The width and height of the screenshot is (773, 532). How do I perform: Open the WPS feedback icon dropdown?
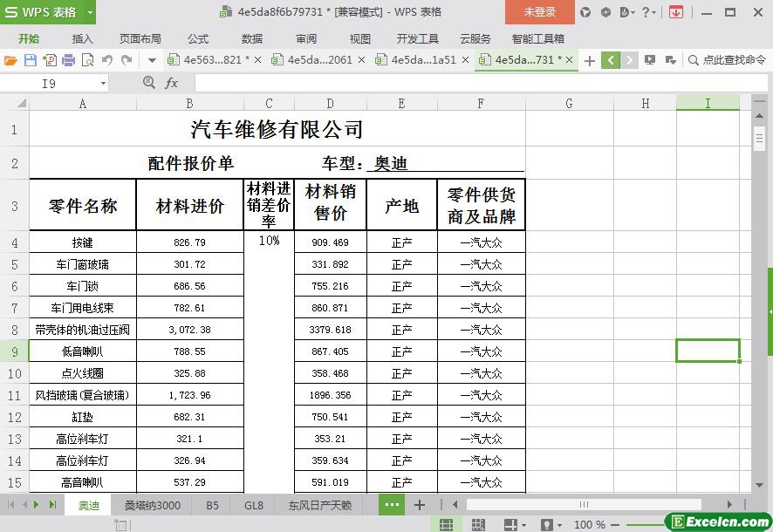coord(627,12)
